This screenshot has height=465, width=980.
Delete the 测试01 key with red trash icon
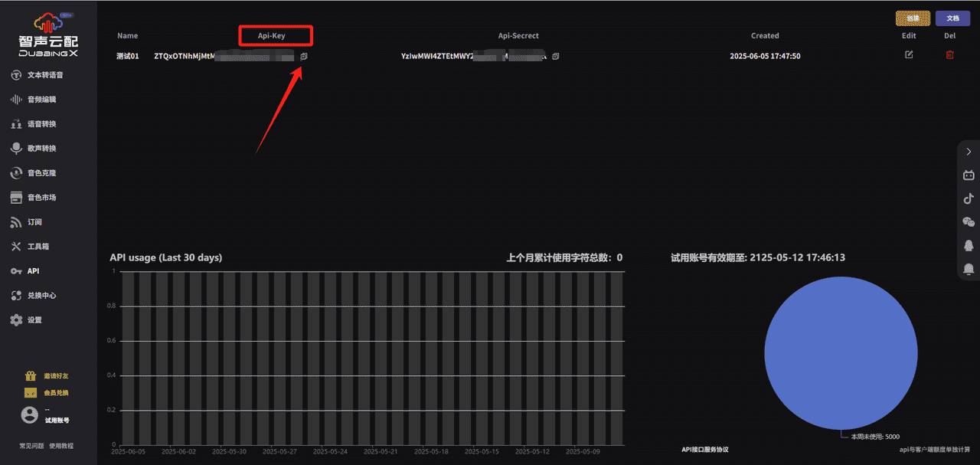coord(950,55)
